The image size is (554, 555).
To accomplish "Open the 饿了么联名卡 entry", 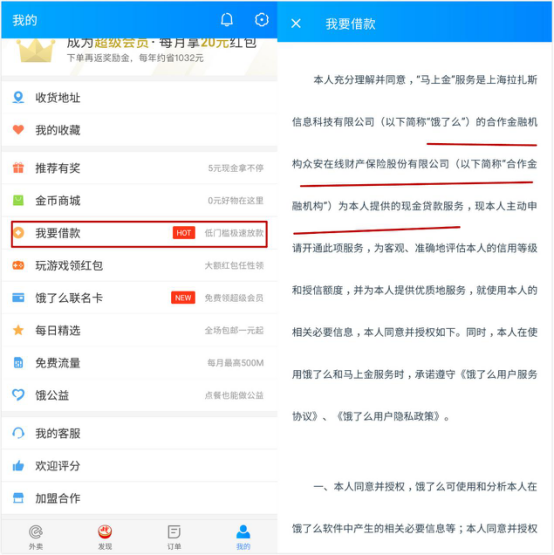I will (139, 298).
